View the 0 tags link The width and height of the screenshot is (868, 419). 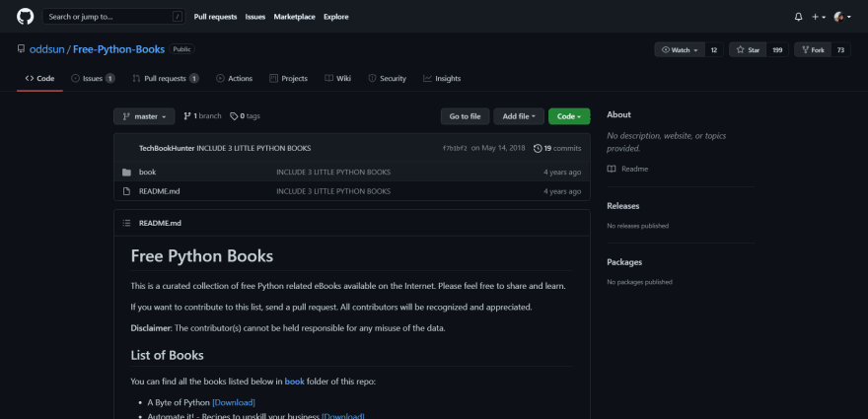click(246, 116)
